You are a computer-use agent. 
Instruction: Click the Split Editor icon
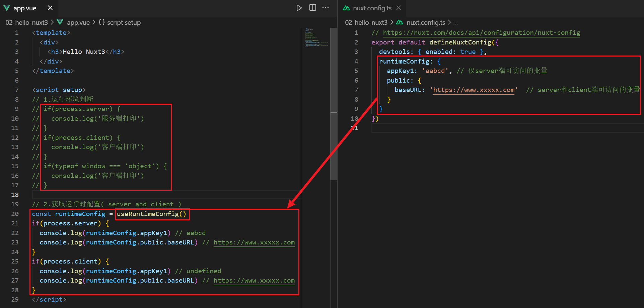[x=312, y=8]
